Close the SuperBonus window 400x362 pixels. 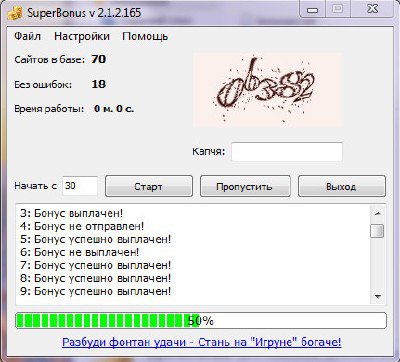[x=373, y=9]
